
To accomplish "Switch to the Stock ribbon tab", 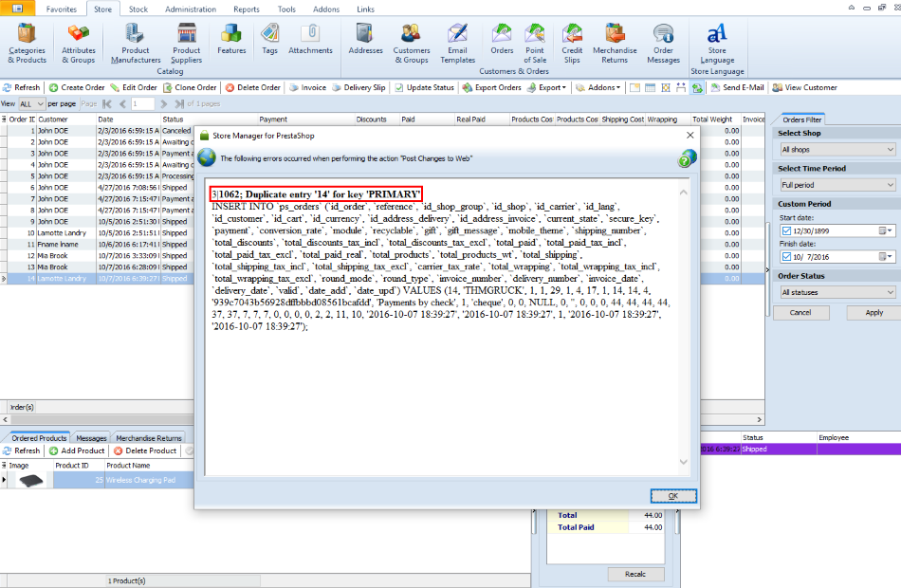I will pyautogui.click(x=138, y=9).
